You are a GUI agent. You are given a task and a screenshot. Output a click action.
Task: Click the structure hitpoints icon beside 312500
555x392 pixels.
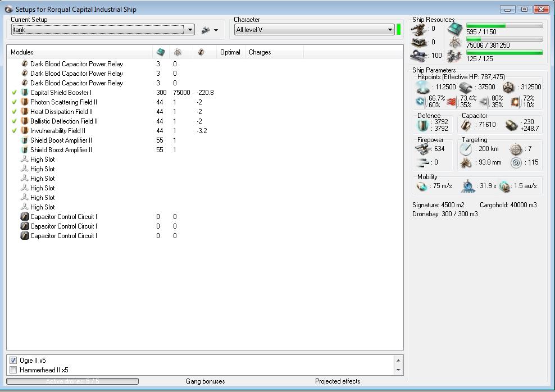(508, 88)
